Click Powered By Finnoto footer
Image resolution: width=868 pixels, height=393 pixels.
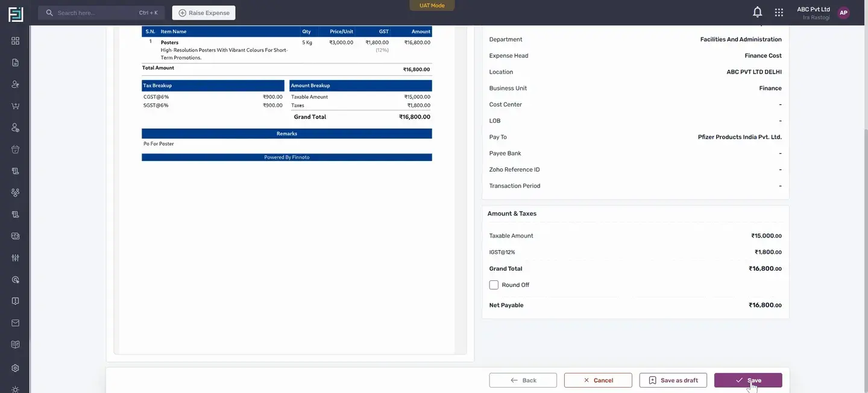[x=287, y=157]
